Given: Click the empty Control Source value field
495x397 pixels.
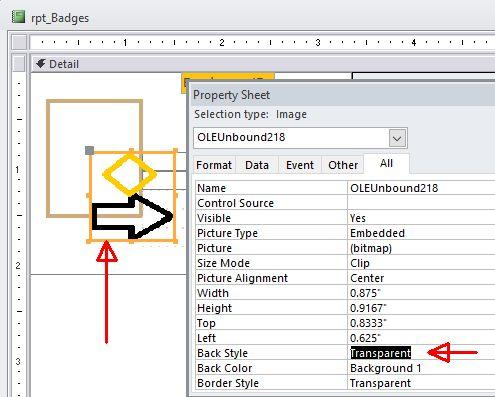Looking at the screenshot, I should point(421,203).
